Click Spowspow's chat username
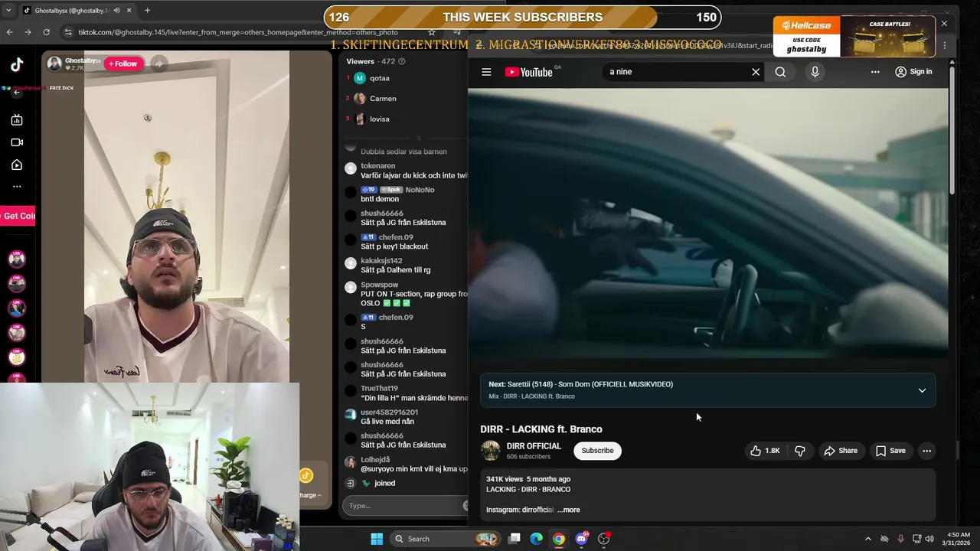The image size is (980, 551). pyautogui.click(x=379, y=285)
